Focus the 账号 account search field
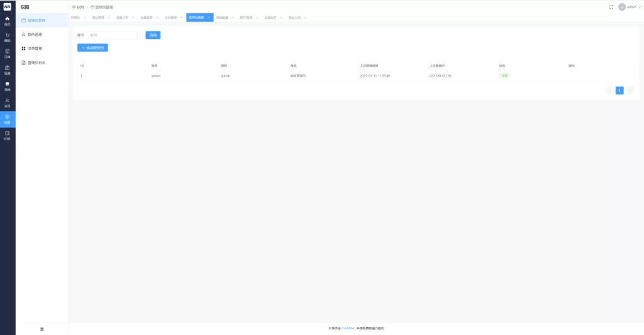644x335 pixels. [x=113, y=35]
